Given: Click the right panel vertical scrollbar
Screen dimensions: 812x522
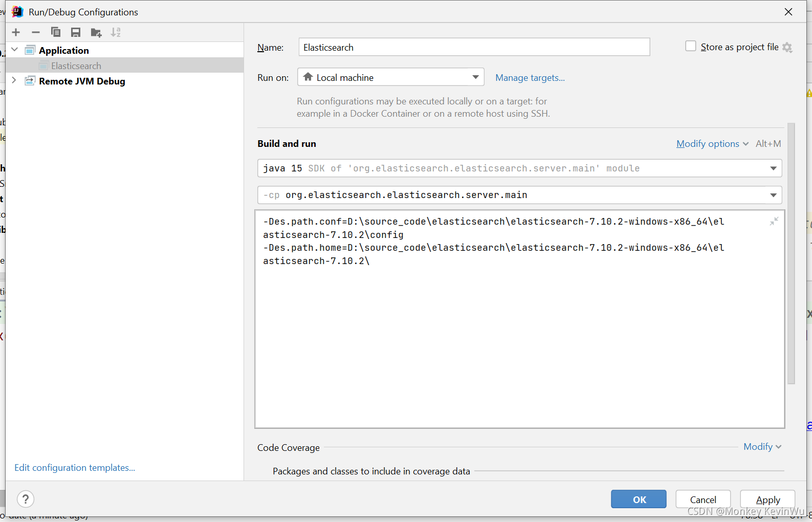Looking at the screenshot, I should pyautogui.click(x=791, y=253).
